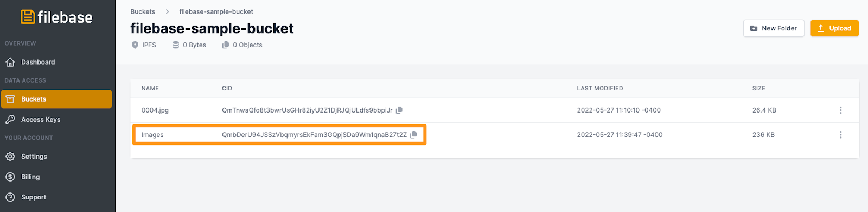Open the Dashboard home icon
Image resolution: width=868 pixels, height=212 pixels.
[10, 62]
